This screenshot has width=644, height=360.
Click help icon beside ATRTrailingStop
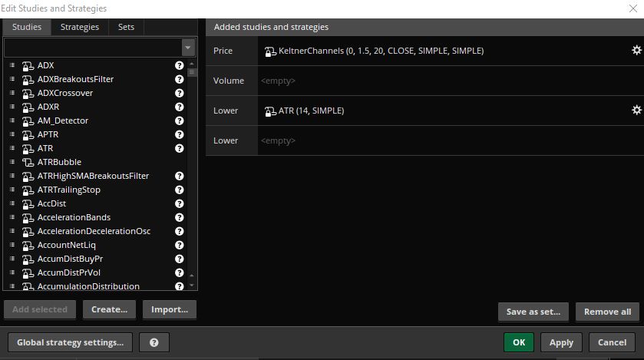(x=180, y=190)
